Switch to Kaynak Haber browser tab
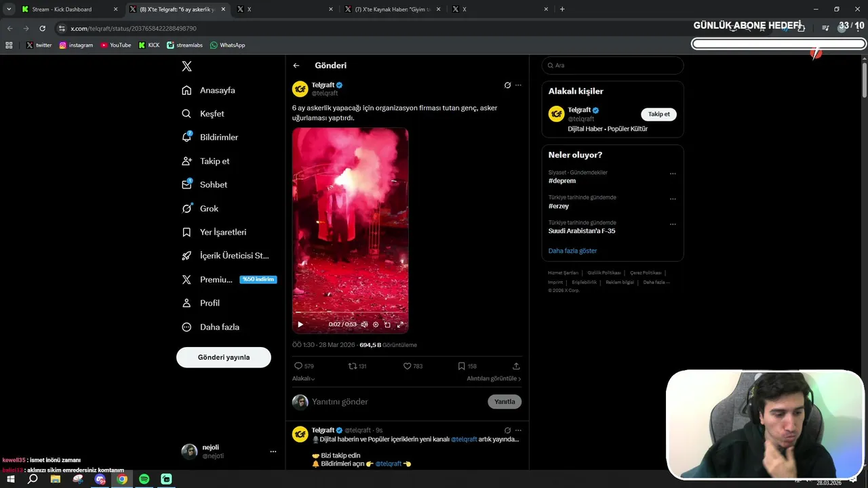 (x=392, y=9)
